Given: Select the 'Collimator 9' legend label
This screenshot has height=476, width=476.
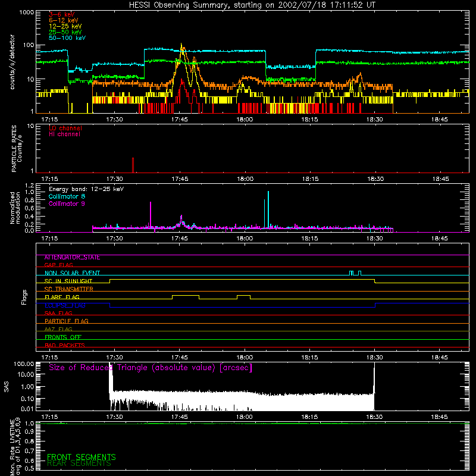Looking at the screenshot, I should (67, 203).
